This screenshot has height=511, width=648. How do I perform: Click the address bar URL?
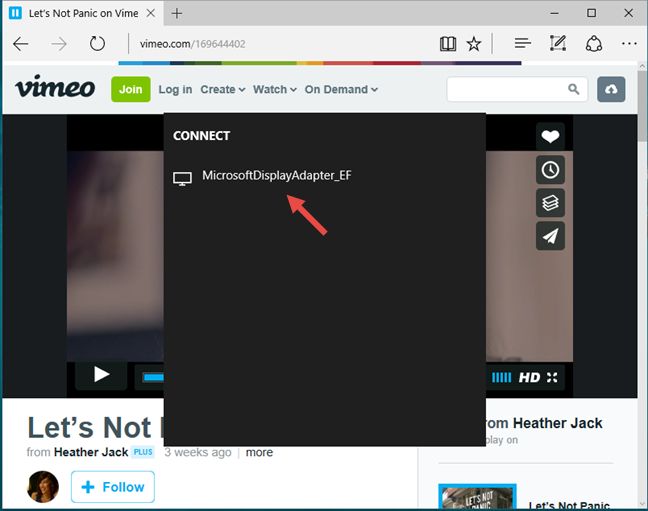(x=193, y=44)
